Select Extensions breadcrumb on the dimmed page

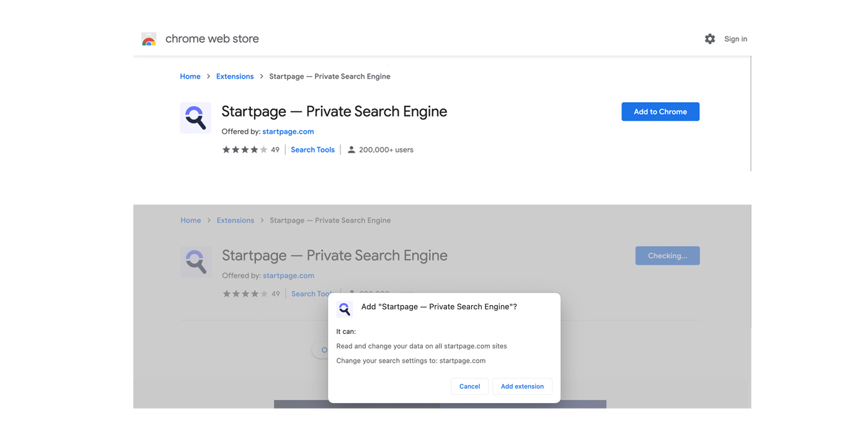point(235,220)
